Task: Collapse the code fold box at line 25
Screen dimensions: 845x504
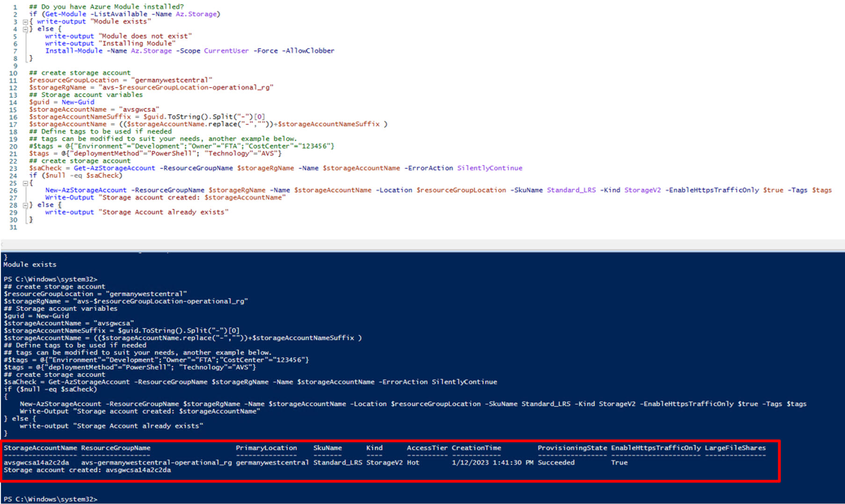Action: click(x=25, y=183)
